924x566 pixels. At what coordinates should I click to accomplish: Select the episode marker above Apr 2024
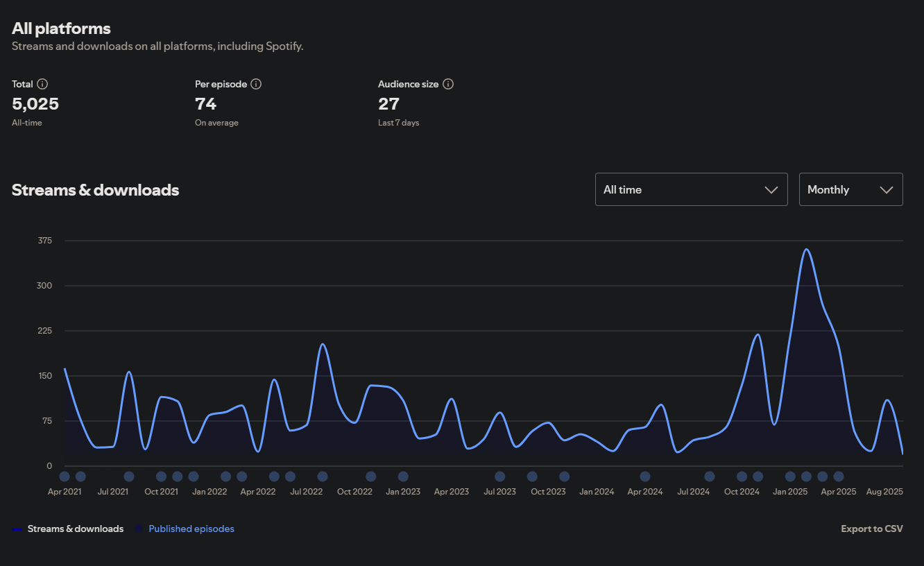coord(645,477)
